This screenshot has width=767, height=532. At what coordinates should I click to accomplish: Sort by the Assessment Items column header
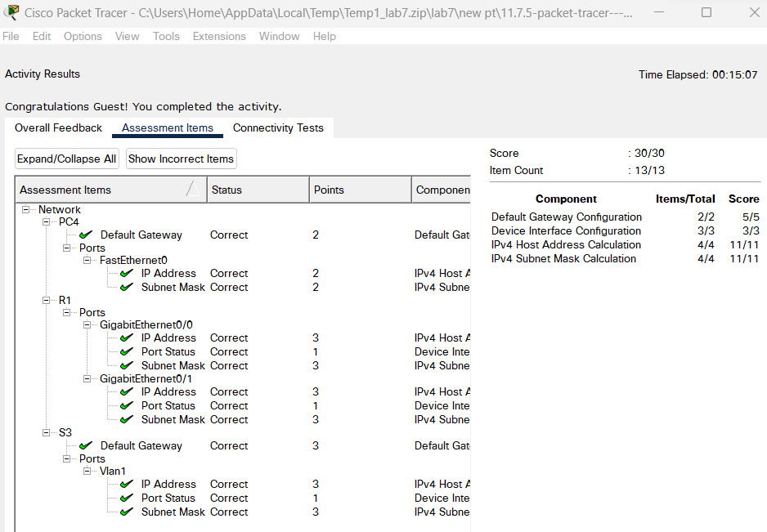coord(111,190)
